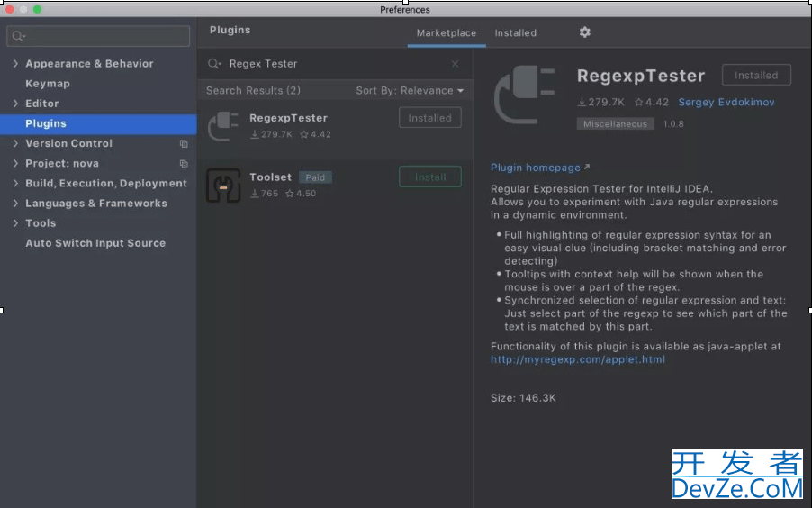812x508 pixels.
Task: Click the settings search magnifier icon
Action: coord(18,36)
